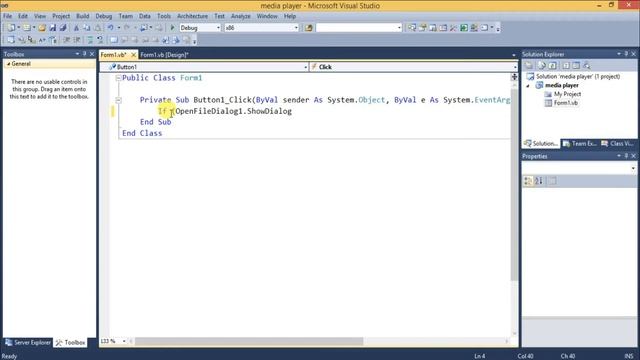
Task: Select Form1.vb in Solution Explorer
Action: tap(565, 103)
